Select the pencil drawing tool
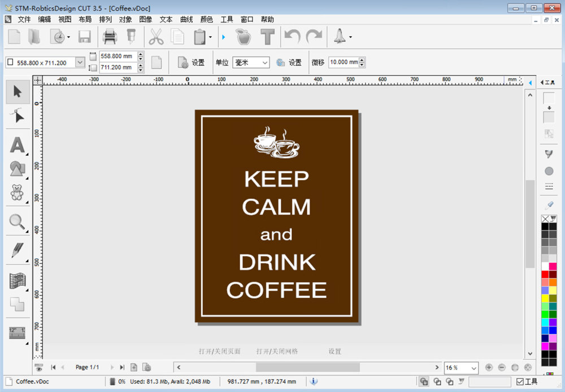This screenshot has width=565, height=392. (x=17, y=250)
